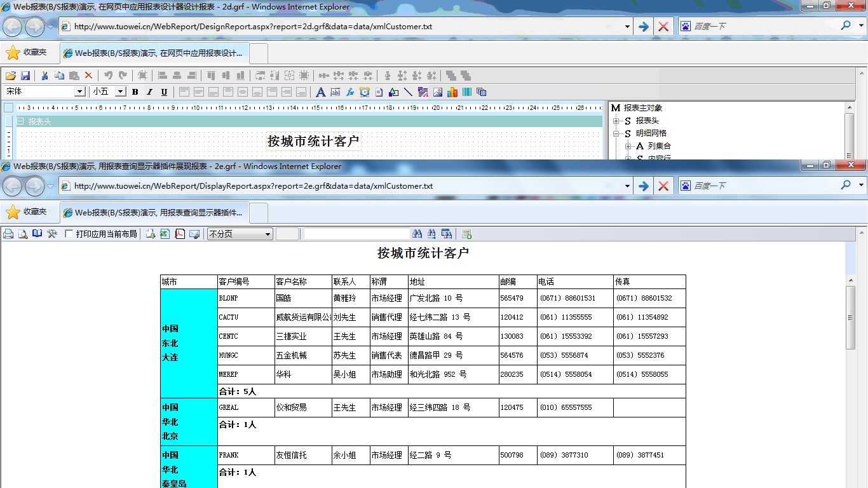
Task: Toggle 打印应用当前布局 checkbox
Action: click(69, 234)
